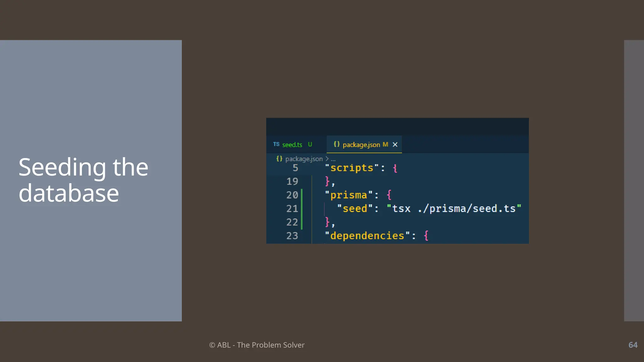Click package.json in the breadcrumb
This screenshot has height=362, width=644.
tap(304, 159)
